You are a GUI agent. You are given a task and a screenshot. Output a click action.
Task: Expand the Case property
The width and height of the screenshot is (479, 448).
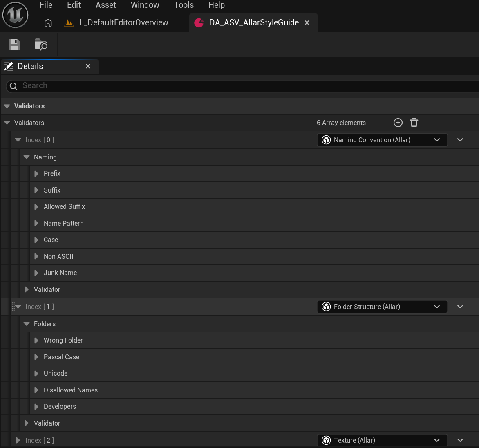[x=36, y=240]
